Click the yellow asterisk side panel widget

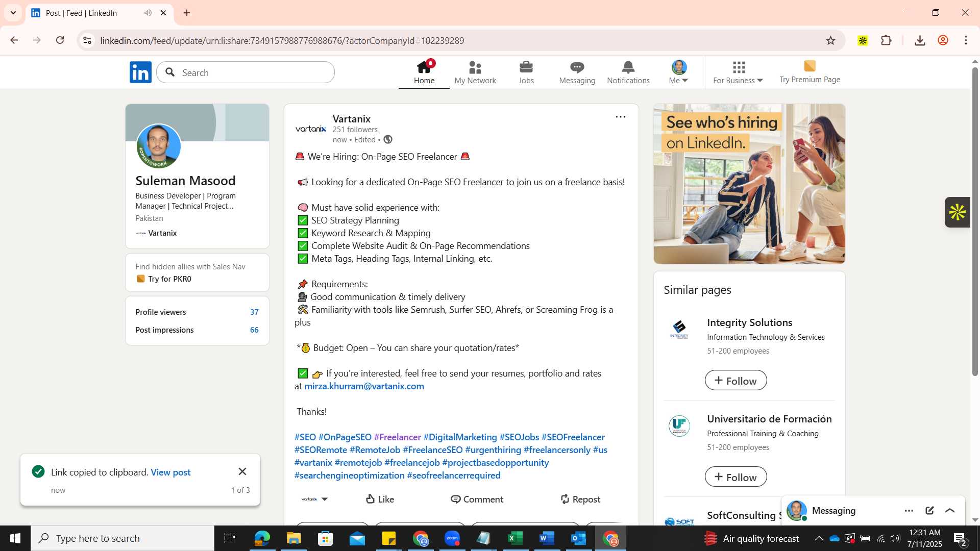point(957,212)
